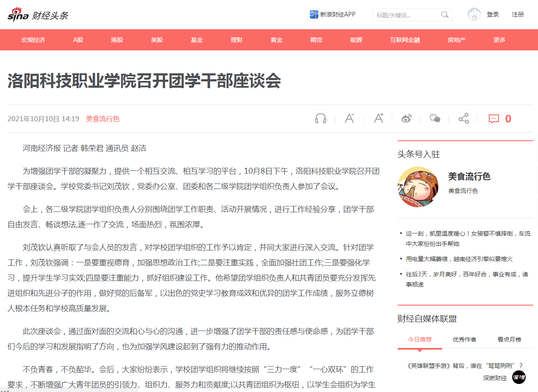The image size is (538, 392).
Task: Open the 新浪财经APP download icon
Action: pos(314,14)
